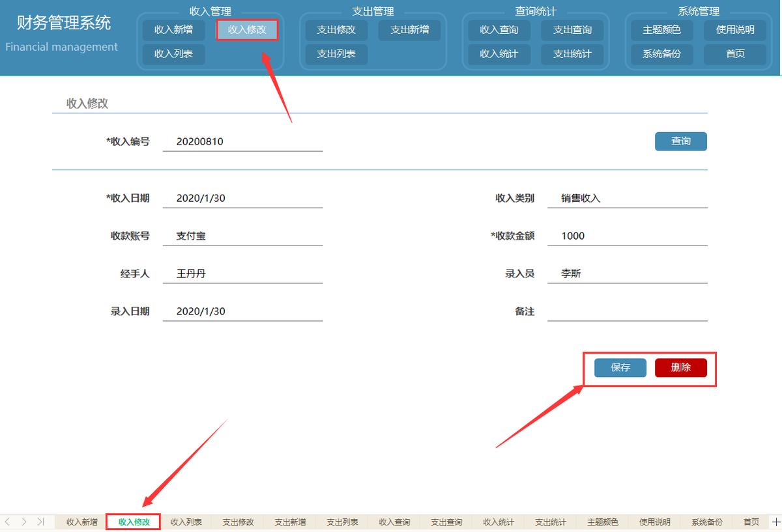This screenshot has width=782, height=532.
Task: Open the 收入列表 page
Action: [173, 54]
